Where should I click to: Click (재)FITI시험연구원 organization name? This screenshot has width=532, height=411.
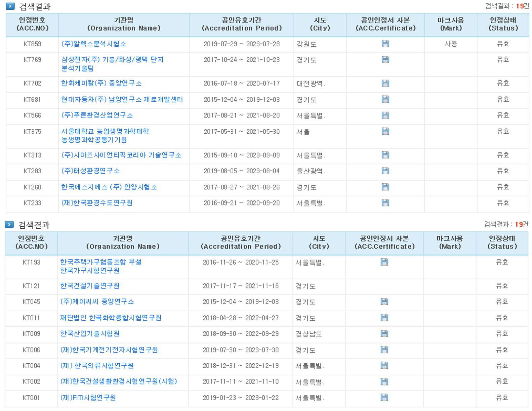(x=88, y=398)
